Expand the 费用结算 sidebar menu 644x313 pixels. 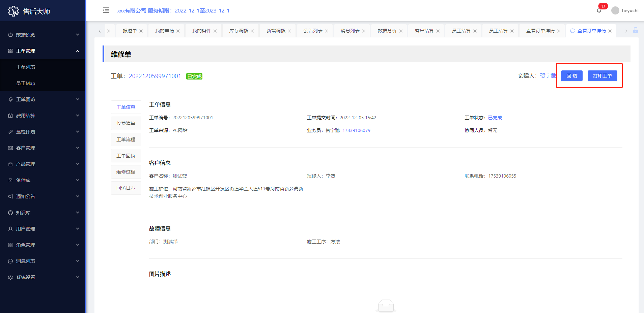coord(43,116)
